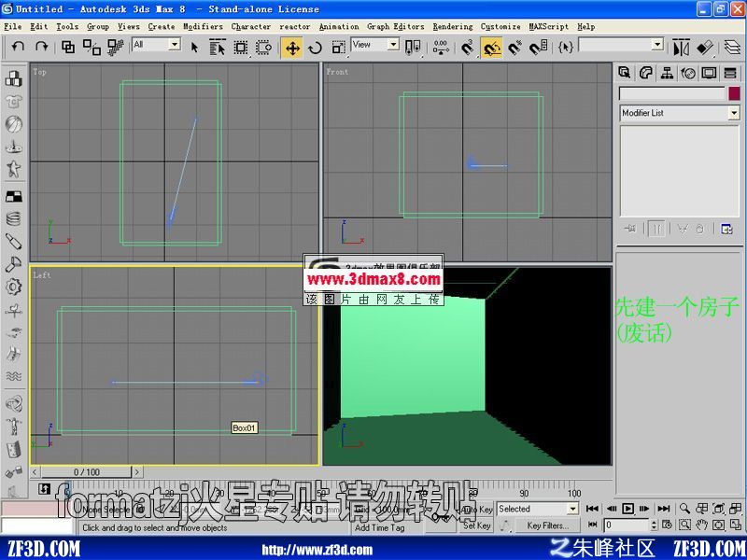This screenshot has width=747, height=560.
Task: Click the object color swatch
Action: pos(734,93)
